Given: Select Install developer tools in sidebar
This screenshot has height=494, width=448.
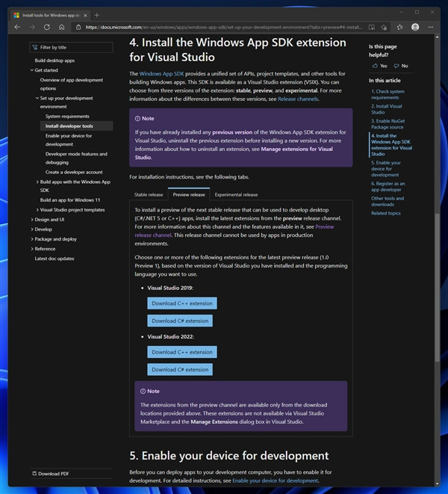Looking at the screenshot, I should coord(76,126).
